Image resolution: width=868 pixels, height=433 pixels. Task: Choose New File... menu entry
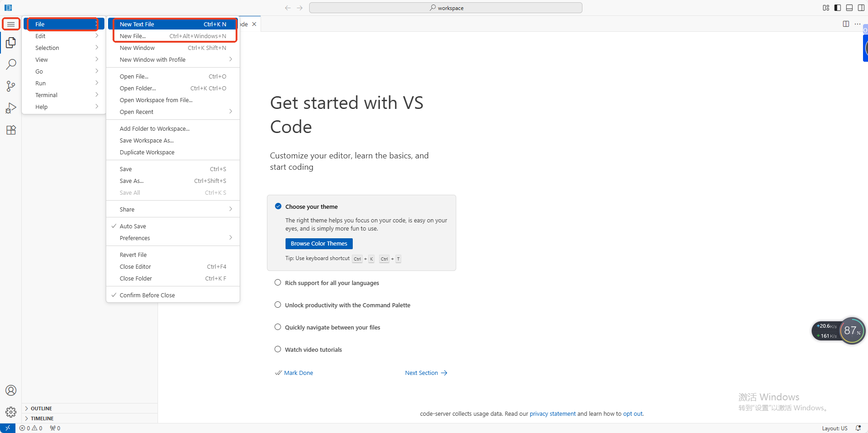(x=173, y=36)
